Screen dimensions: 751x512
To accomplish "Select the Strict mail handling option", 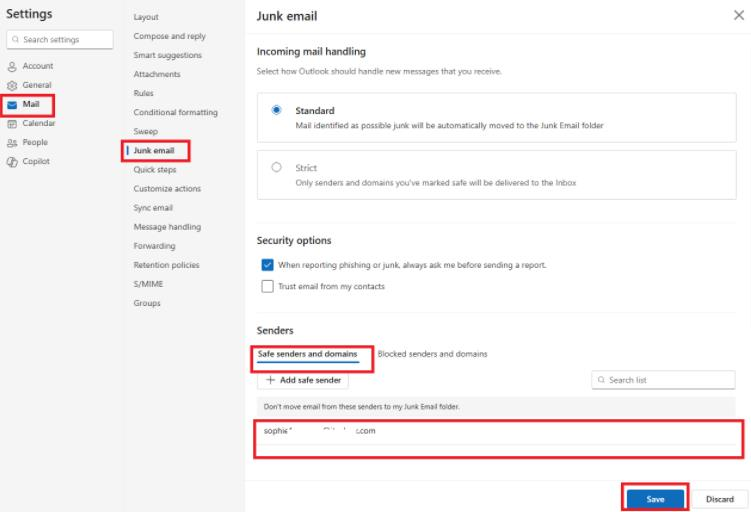I will coord(276,167).
